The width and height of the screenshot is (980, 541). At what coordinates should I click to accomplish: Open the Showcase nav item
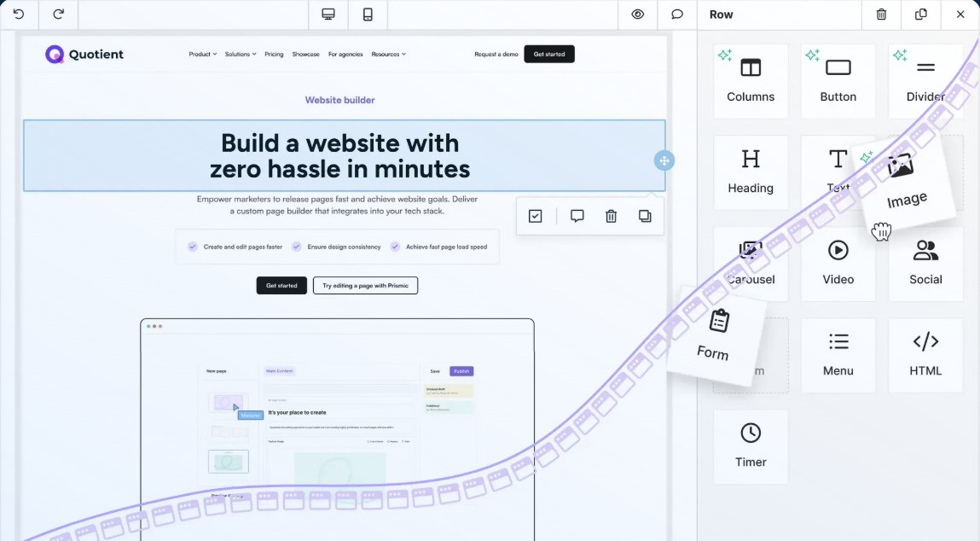[x=305, y=55]
